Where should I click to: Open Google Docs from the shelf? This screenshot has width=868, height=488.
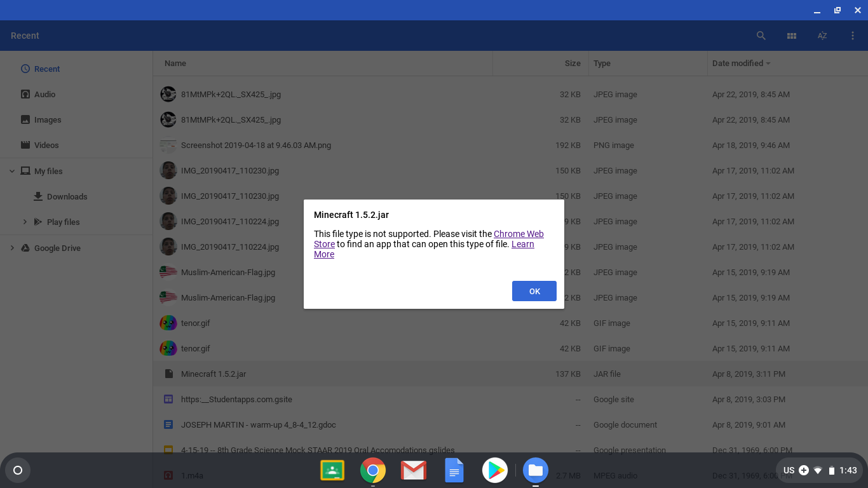(454, 470)
